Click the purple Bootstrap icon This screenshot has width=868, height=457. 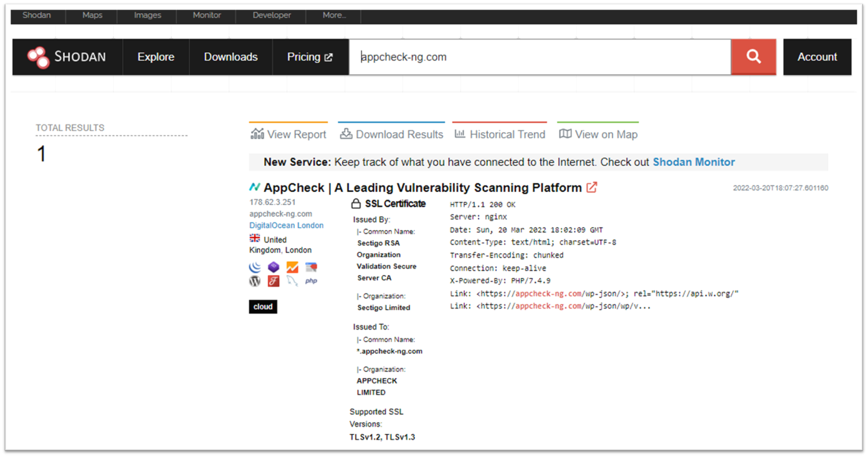(274, 267)
